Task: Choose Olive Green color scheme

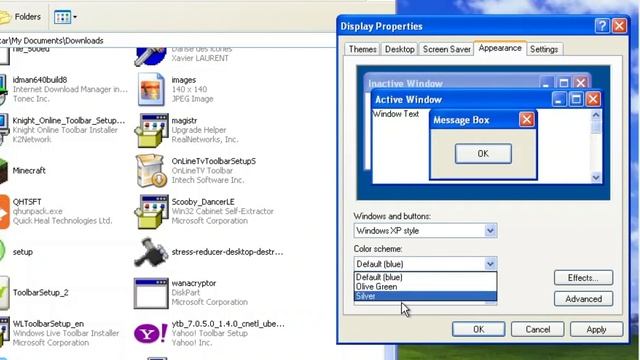Action: tap(425, 287)
